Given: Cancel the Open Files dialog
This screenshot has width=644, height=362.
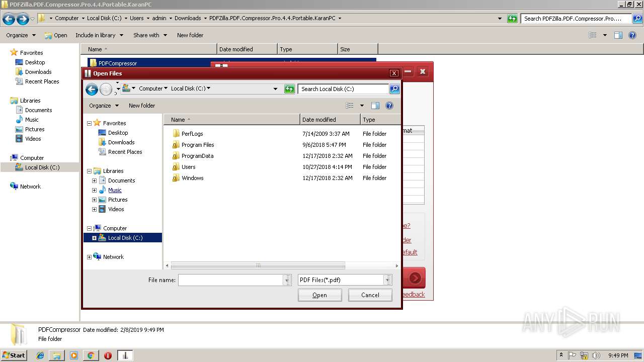Looking at the screenshot, I should [370, 295].
